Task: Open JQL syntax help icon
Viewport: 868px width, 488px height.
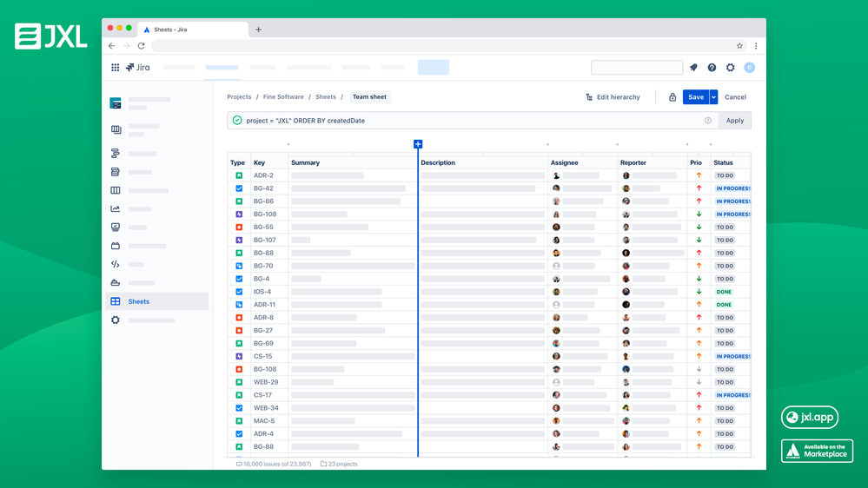Action: [x=708, y=121]
